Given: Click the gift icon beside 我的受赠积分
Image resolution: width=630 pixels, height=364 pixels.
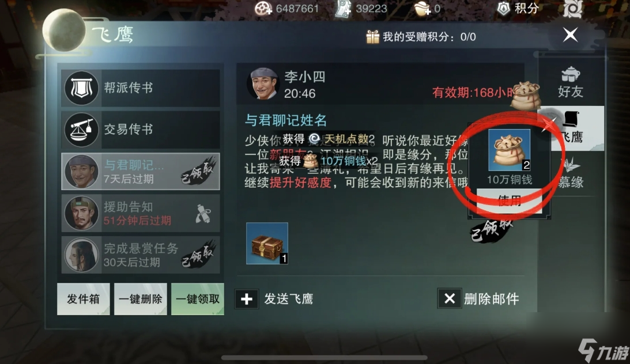Looking at the screenshot, I should point(372,37).
